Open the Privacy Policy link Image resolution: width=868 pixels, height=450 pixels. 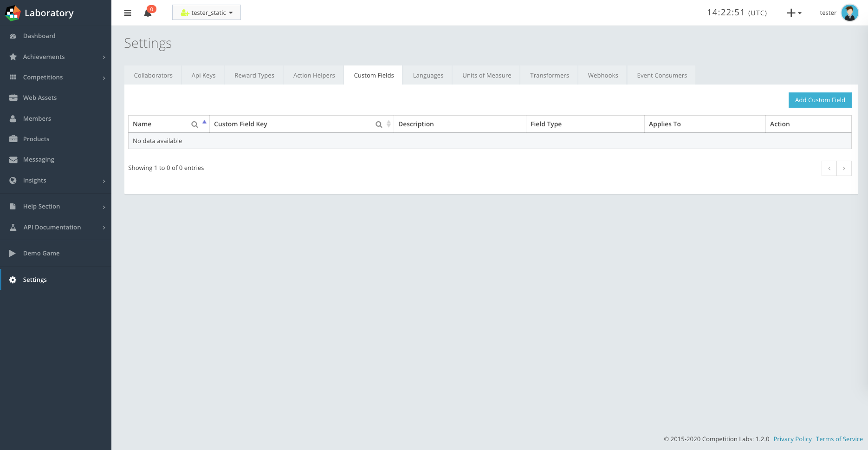[792, 439]
